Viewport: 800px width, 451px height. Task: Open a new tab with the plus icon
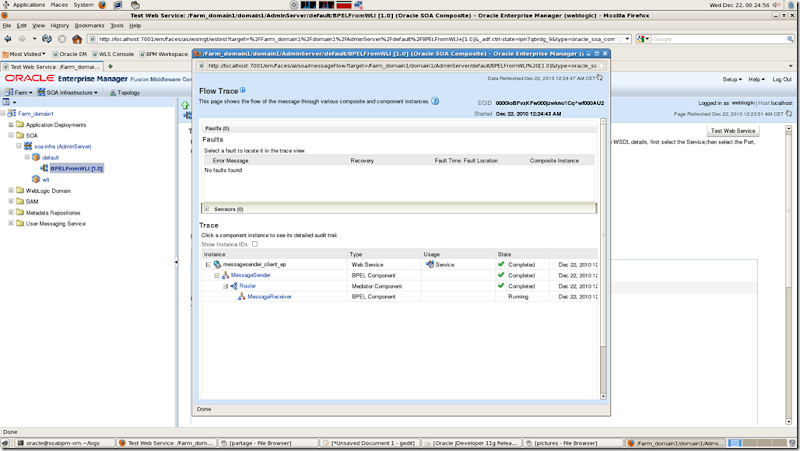click(110, 66)
